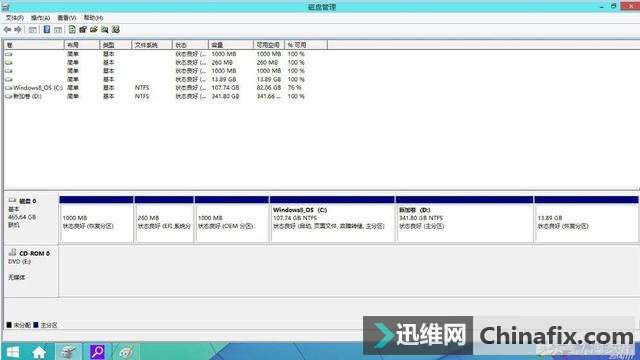This screenshot has width=640, height=360.
Task: Open the 操作(A) menu
Action: (x=40, y=18)
